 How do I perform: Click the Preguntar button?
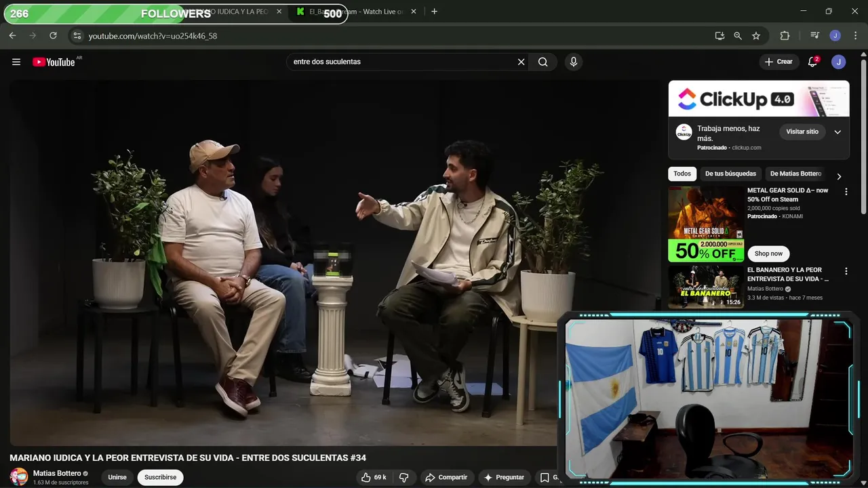[x=504, y=477]
